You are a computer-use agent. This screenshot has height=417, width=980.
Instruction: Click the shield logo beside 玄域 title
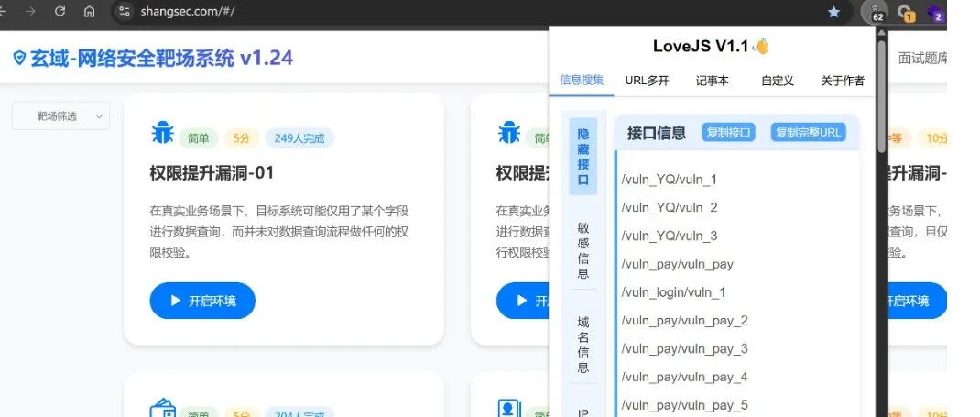[x=20, y=58]
